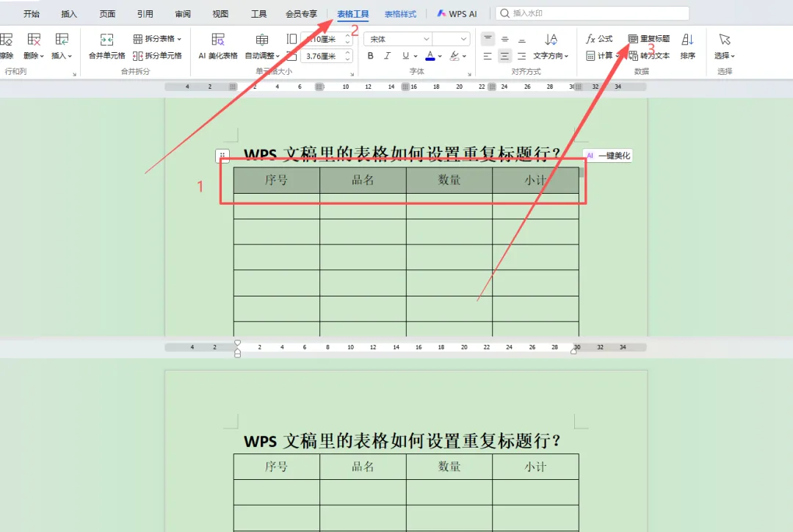793x532 pixels.
Task: Open the font size dropdown
Action: point(463,39)
